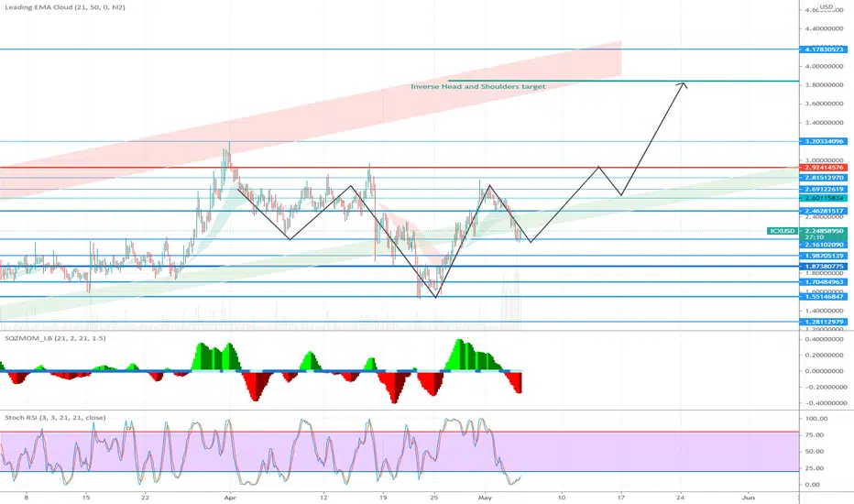This screenshot has height=504, width=854.
Task: Click the 1.70484963 price level label
Action: 824,282
